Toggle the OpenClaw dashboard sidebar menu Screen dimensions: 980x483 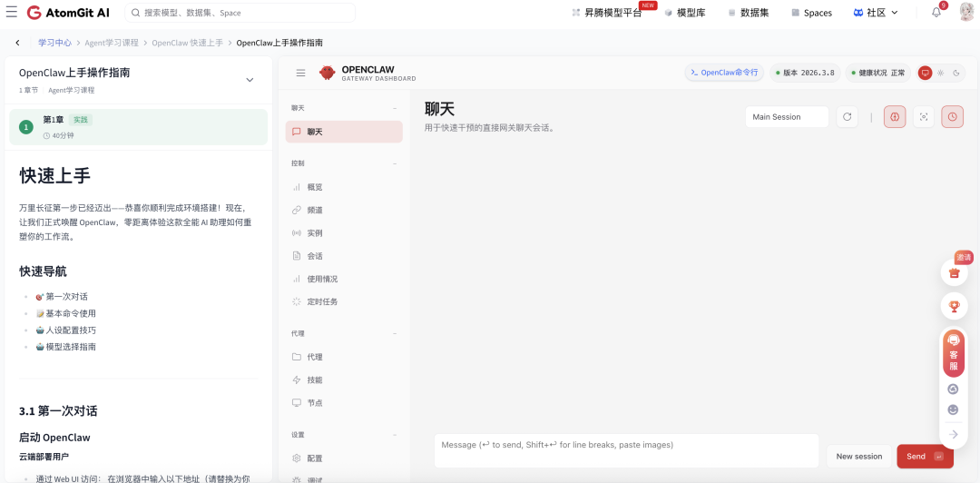pos(300,73)
